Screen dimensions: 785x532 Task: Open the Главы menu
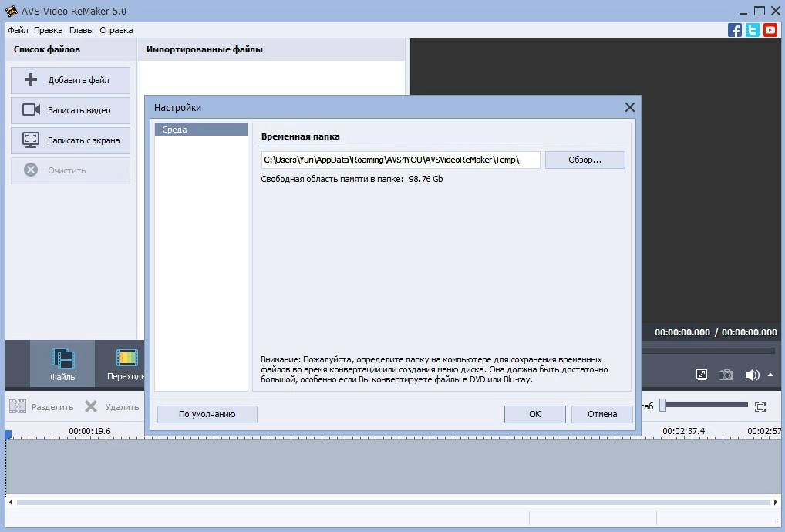(81, 30)
